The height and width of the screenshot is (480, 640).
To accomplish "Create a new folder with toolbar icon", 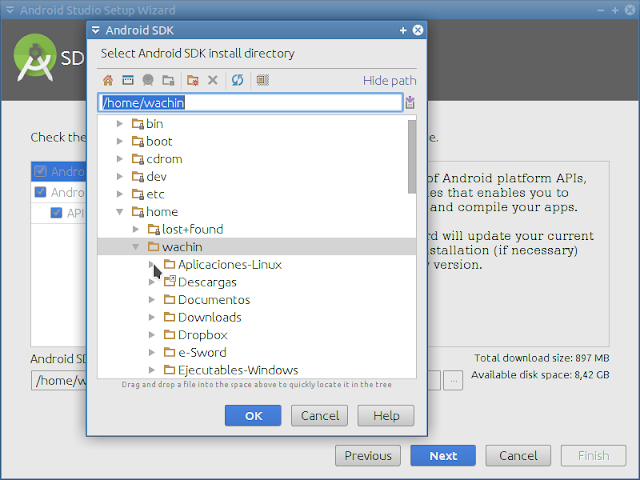I will point(193,80).
